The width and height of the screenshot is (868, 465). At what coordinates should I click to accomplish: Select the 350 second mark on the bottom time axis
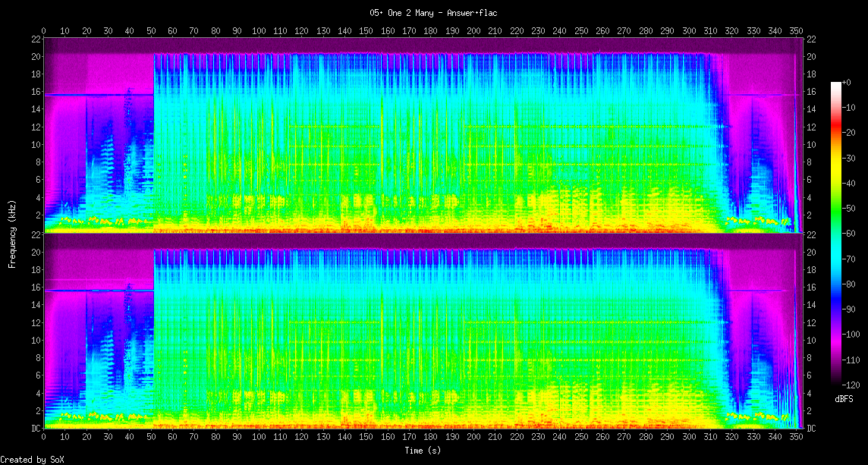pos(797,436)
